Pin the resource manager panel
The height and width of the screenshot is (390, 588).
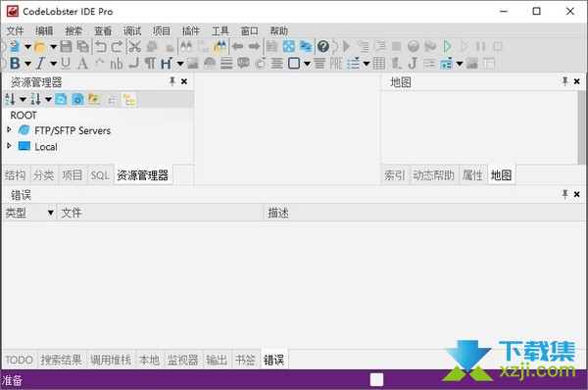click(x=172, y=81)
